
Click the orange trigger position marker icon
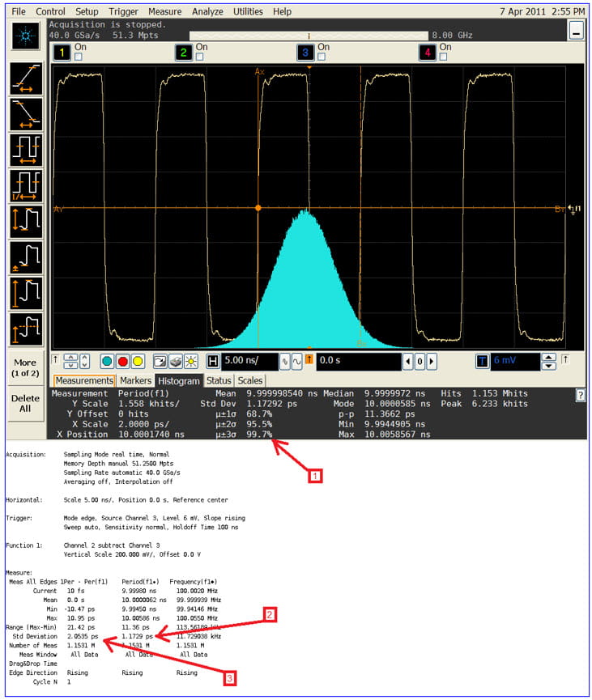click(309, 359)
